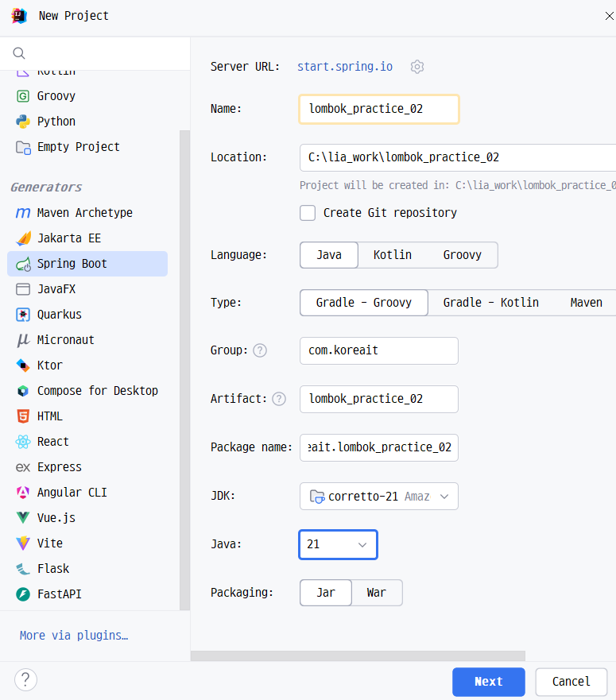The height and width of the screenshot is (700, 616).
Task: Focus the Group com.koreait field
Action: pyautogui.click(x=379, y=351)
